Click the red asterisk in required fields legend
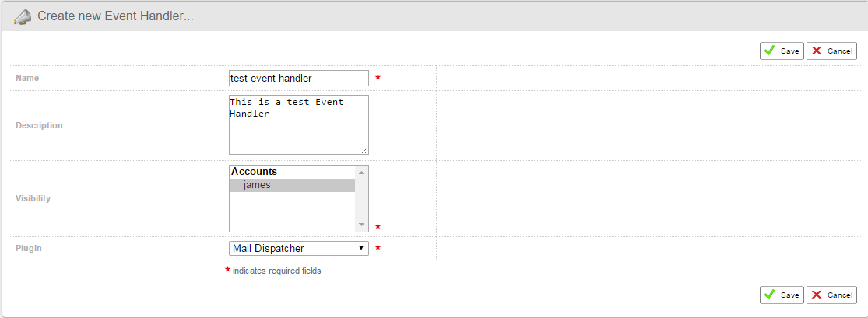 point(227,270)
